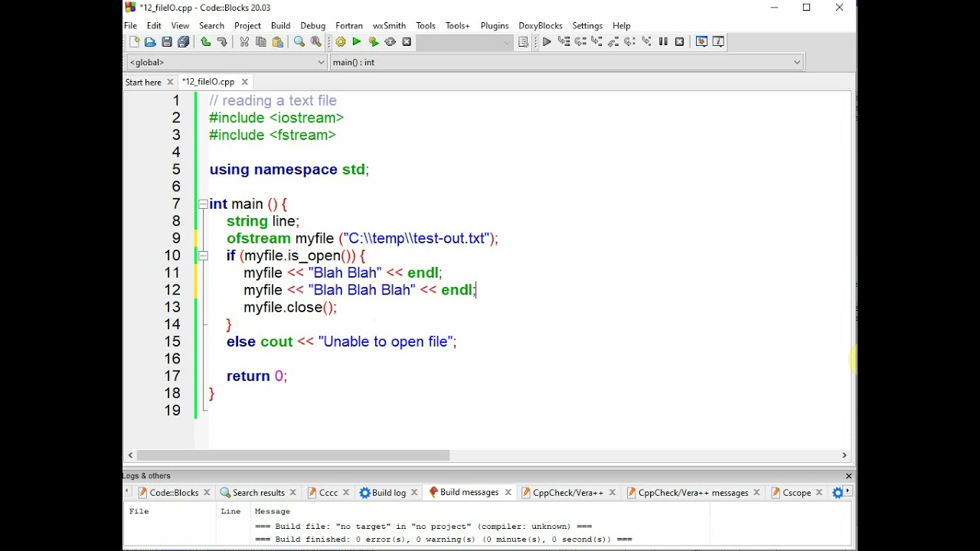
Task: Save all files with the stacked-floppies icon
Action: point(184,42)
